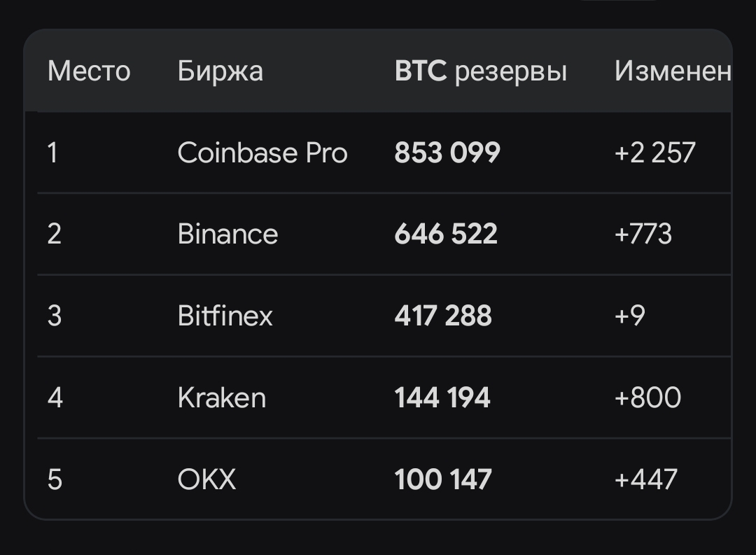This screenshot has height=555, width=756.
Task: Click the +2 257 change value
Action: click(654, 153)
